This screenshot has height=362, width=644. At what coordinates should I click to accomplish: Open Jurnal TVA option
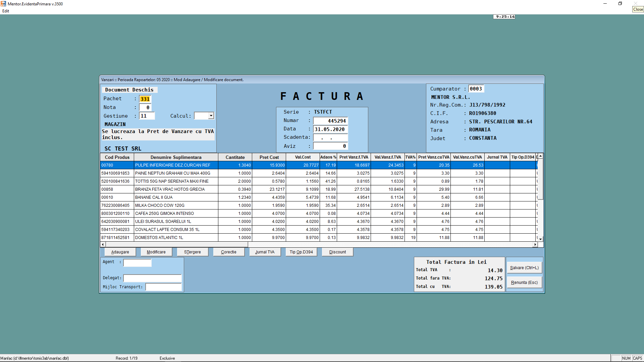(x=265, y=252)
